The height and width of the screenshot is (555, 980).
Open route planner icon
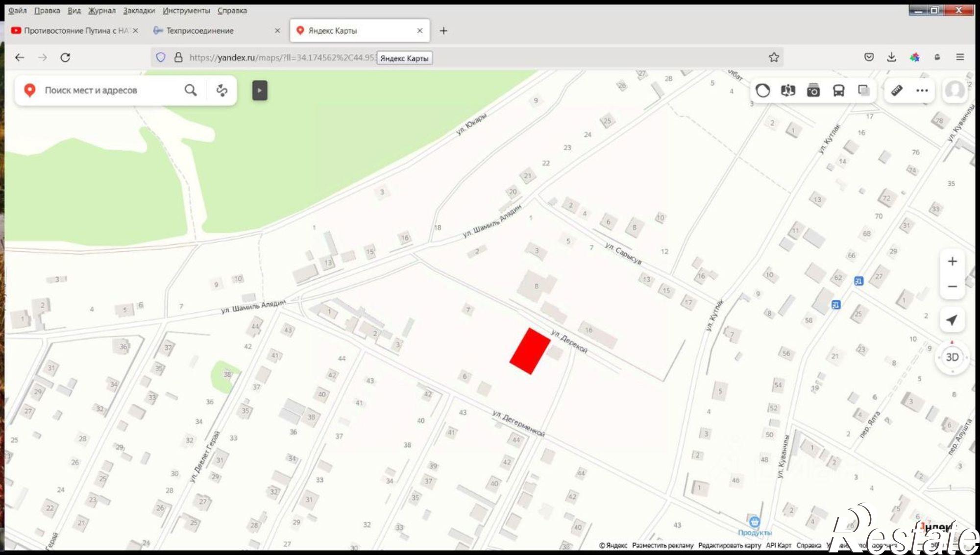222,90
